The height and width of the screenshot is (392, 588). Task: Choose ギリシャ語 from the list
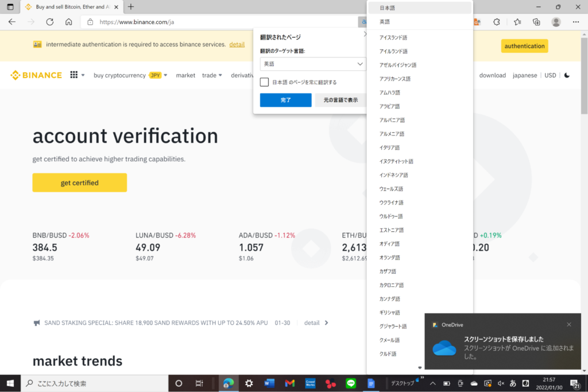coord(420,313)
